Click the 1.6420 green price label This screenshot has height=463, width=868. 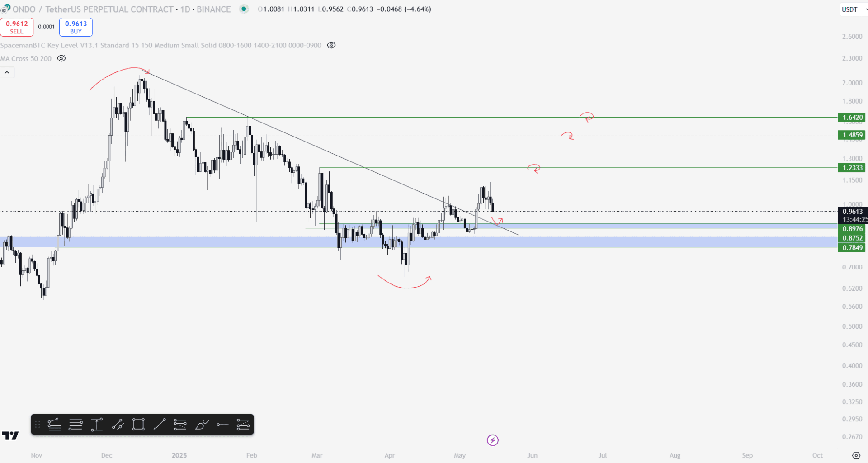(852, 117)
